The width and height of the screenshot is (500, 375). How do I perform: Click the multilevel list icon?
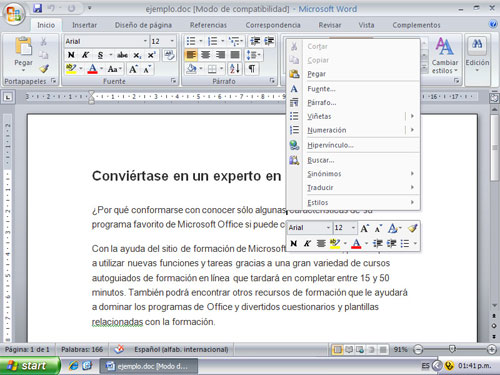point(234,41)
